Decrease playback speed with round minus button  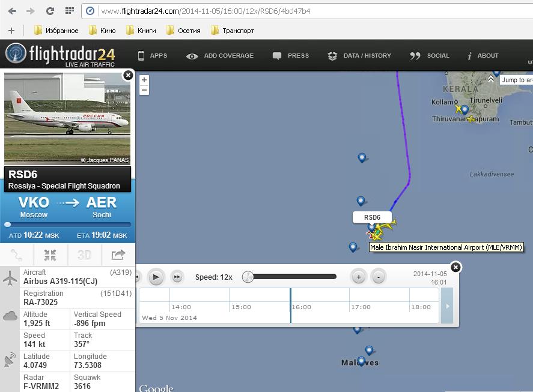pos(379,277)
